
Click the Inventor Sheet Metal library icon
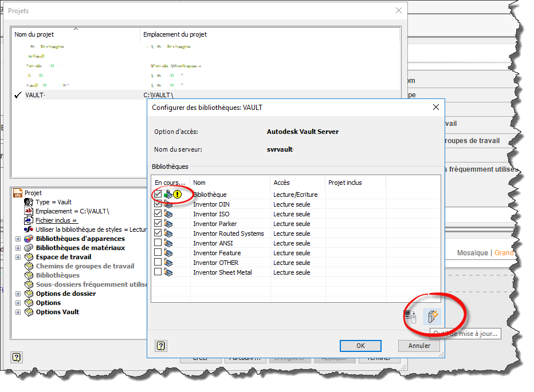pos(168,272)
